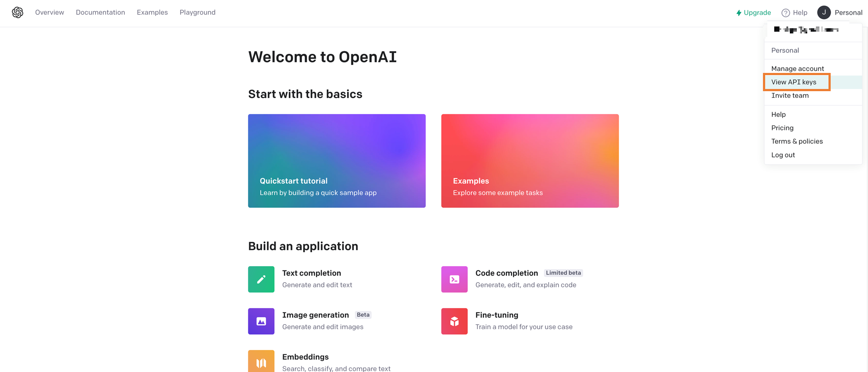Image resolution: width=868 pixels, height=372 pixels.
Task: Click 'Learn by building a quick sample app'
Action: click(318, 193)
